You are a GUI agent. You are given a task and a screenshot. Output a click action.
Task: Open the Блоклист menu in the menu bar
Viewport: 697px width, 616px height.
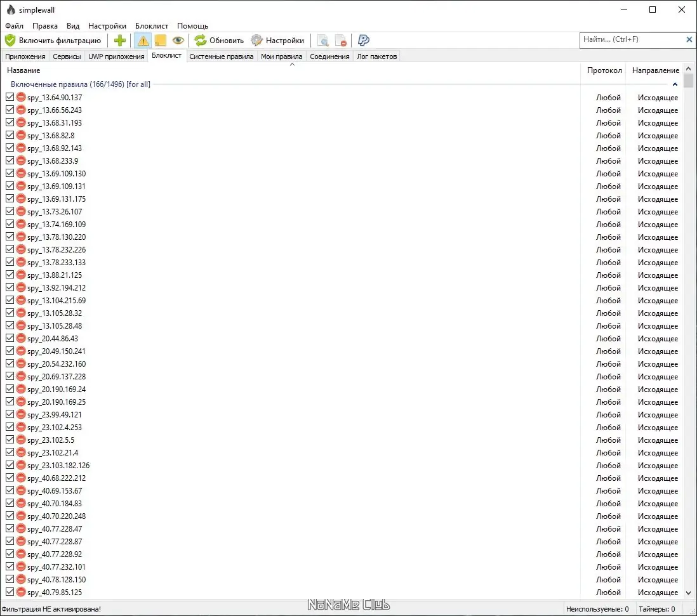pos(152,26)
